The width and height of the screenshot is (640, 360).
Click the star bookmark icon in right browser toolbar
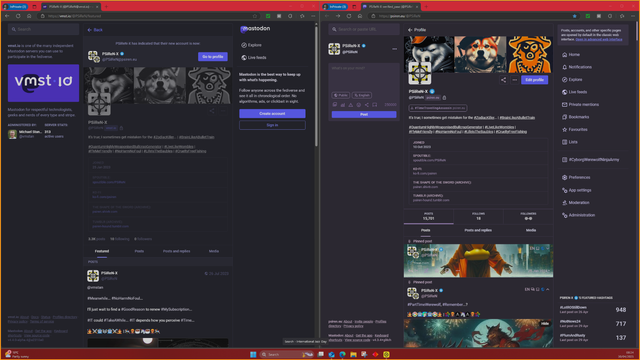[x=575, y=16]
